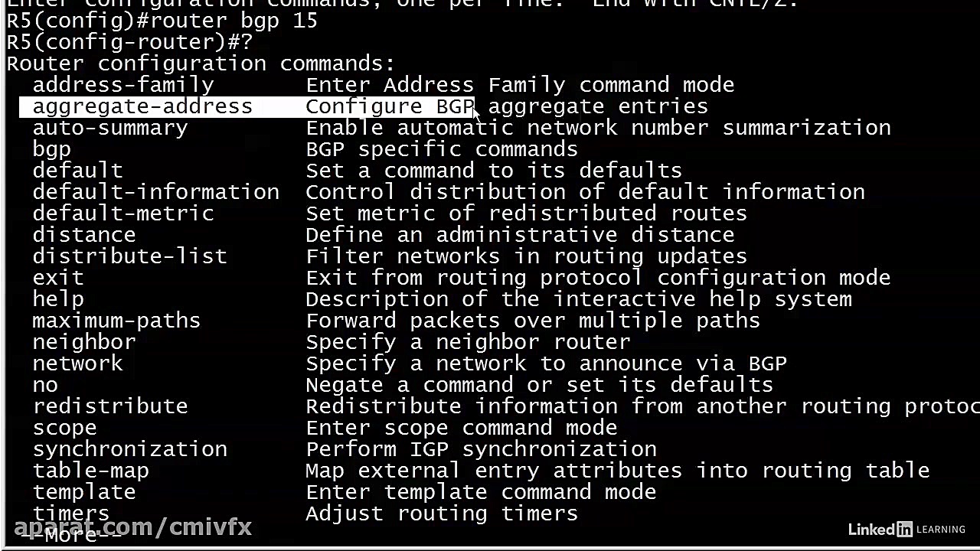Click the distribute-list command text
Viewport: 980px width, 551px height.
point(129,256)
